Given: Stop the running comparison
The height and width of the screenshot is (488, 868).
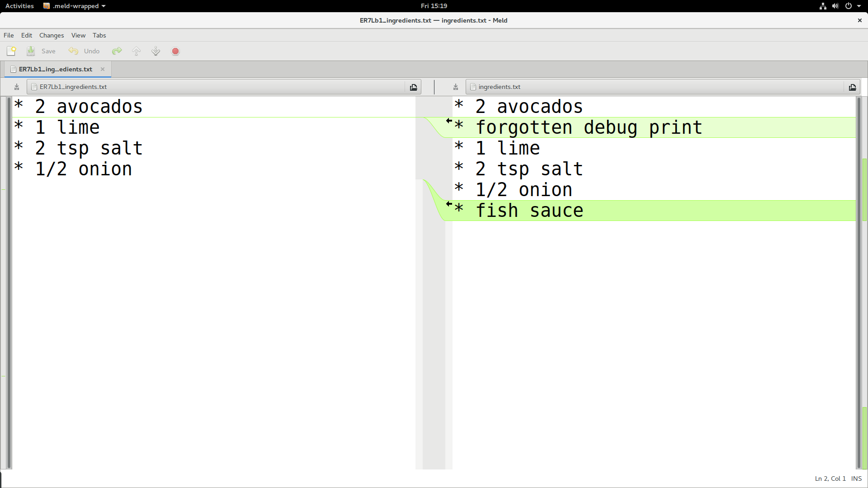Looking at the screenshot, I should [x=175, y=51].
